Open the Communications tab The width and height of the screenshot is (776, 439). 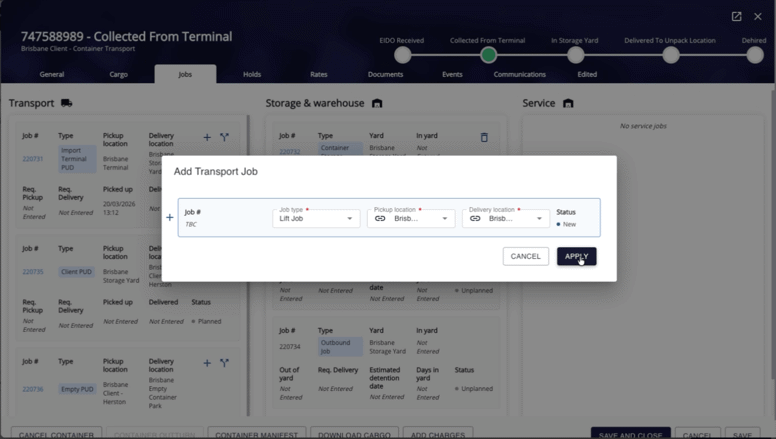pyautogui.click(x=520, y=74)
